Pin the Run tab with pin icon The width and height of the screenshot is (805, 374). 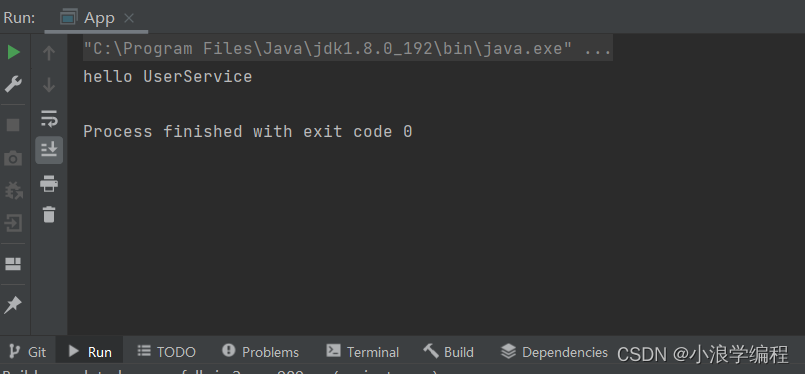13,305
